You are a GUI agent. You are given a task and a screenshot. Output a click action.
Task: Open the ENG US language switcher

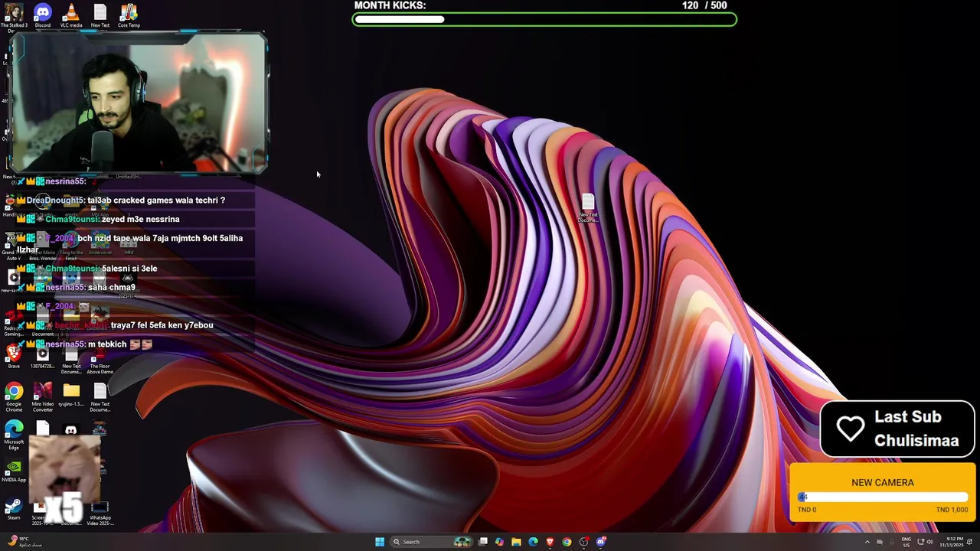pos(906,542)
